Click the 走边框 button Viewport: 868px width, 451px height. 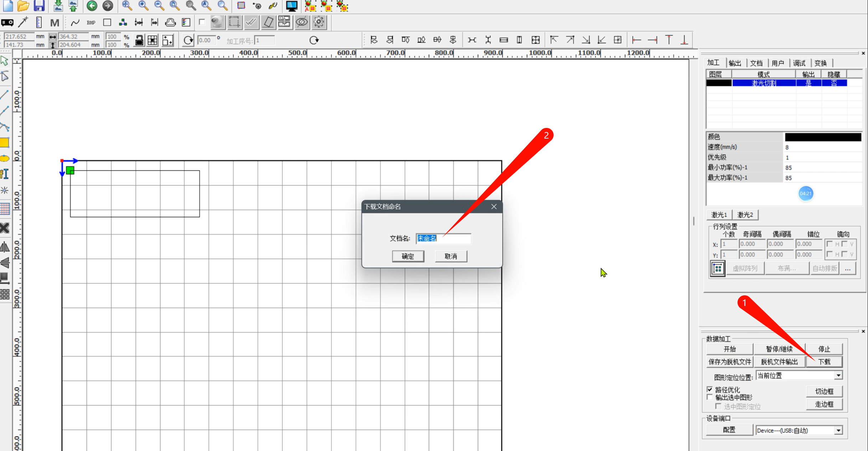(x=824, y=404)
